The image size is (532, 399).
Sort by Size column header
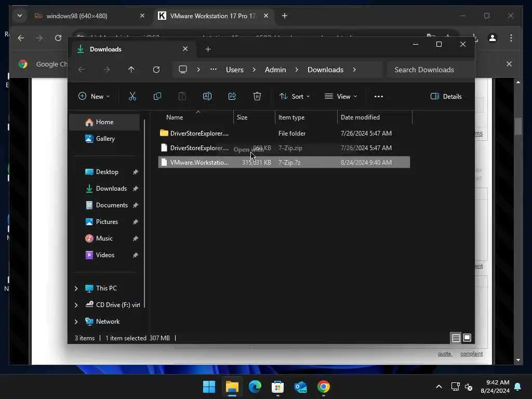[254, 117]
